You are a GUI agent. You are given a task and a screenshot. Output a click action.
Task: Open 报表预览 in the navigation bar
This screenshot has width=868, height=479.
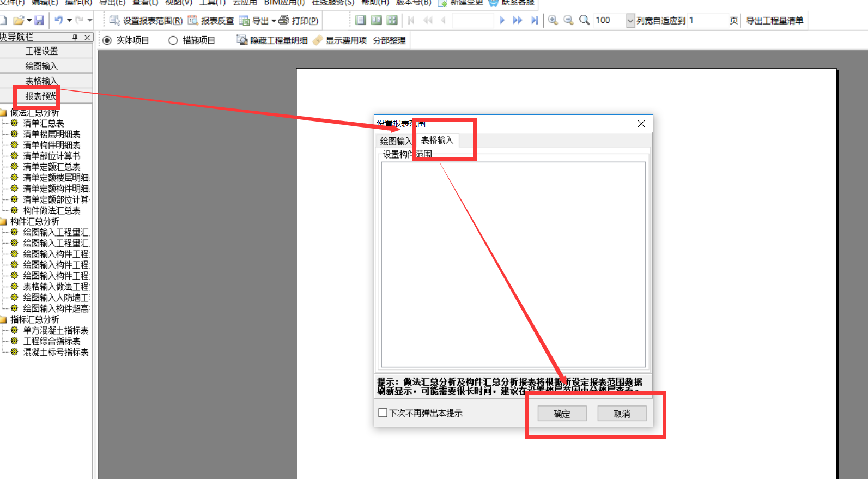tap(41, 96)
